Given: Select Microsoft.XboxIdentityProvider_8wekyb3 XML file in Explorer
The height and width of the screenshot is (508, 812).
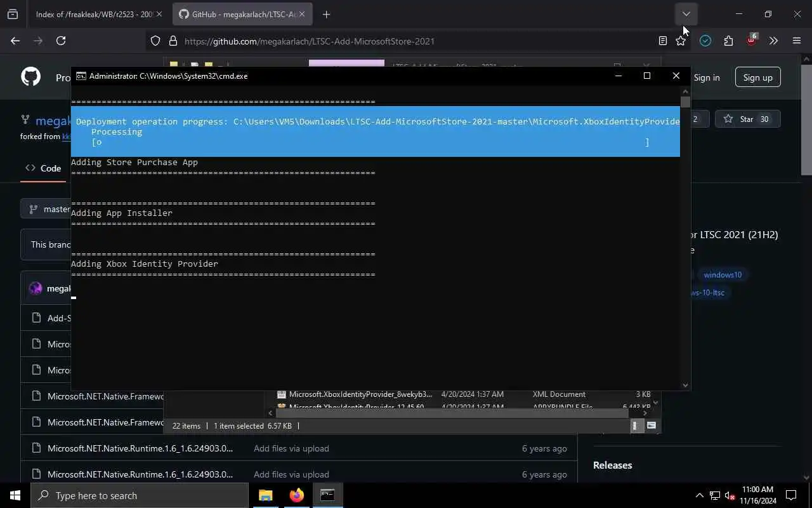Looking at the screenshot, I should pyautogui.click(x=360, y=394).
